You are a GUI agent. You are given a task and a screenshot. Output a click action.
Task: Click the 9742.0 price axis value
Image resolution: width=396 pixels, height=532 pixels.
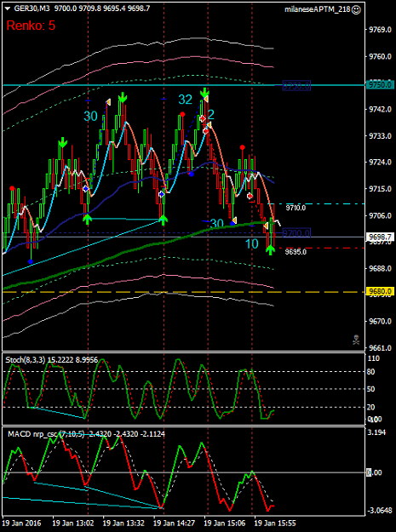point(379,109)
